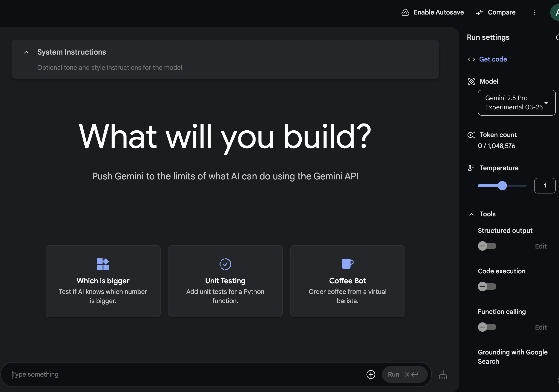Screen dimensions: 559x392
Task: Click the Temperature value input box
Action: pyautogui.click(x=545, y=186)
